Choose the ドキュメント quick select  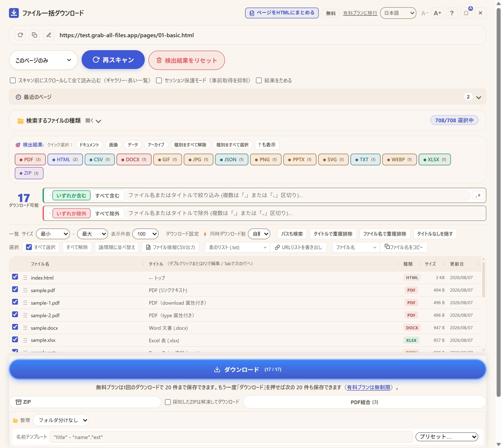point(89,145)
